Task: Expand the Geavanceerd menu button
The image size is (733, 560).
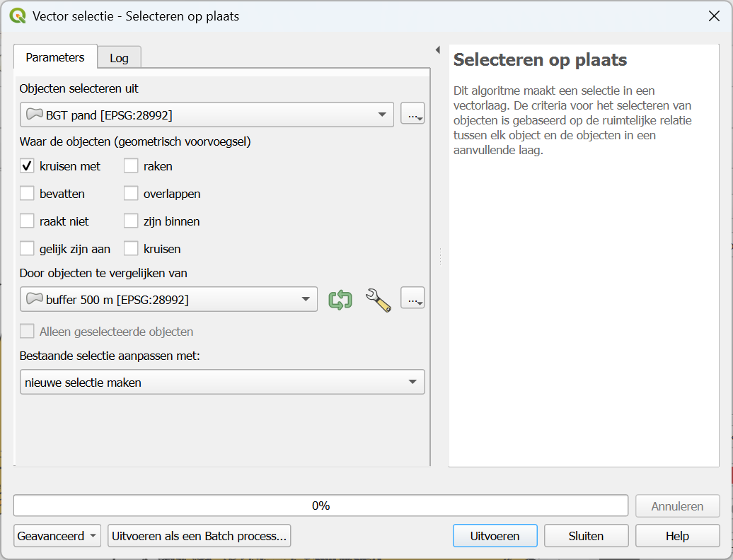Action: [57, 536]
